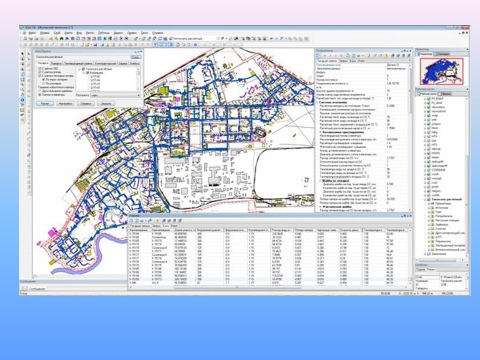Screen dimensions: 480x360
Task: Click the 'Закрыть' button in the dialog
Action: coord(106,104)
